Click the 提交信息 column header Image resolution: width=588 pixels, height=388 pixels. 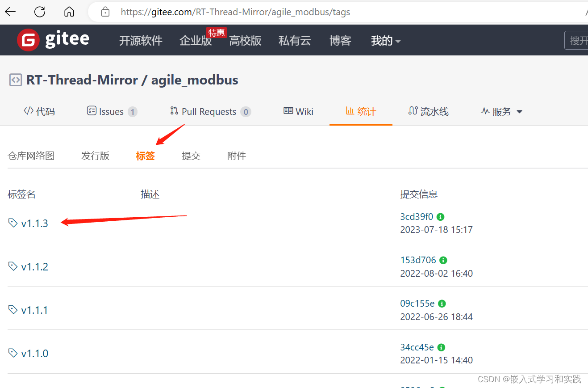pos(419,194)
